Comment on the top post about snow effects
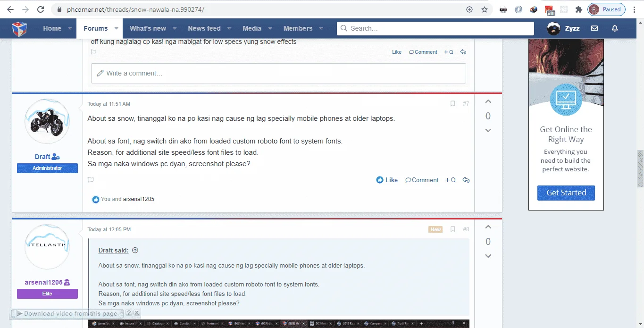The image size is (644, 328). click(423, 52)
